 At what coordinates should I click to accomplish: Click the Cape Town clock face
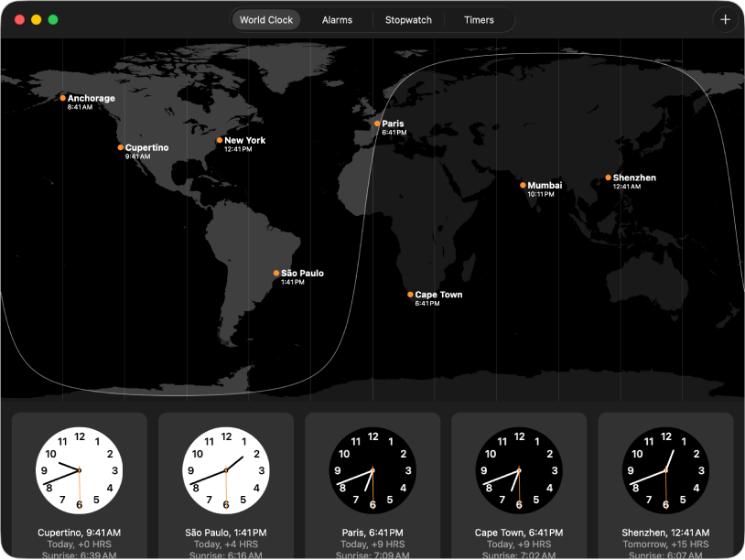click(x=519, y=470)
